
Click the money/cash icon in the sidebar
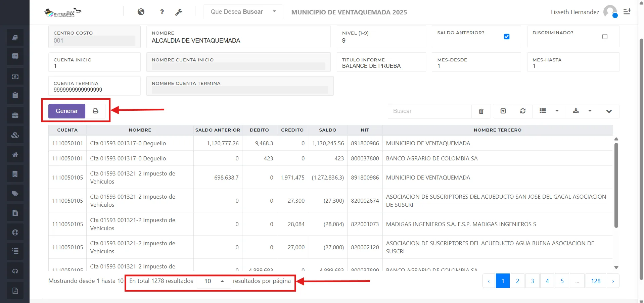pyautogui.click(x=15, y=76)
